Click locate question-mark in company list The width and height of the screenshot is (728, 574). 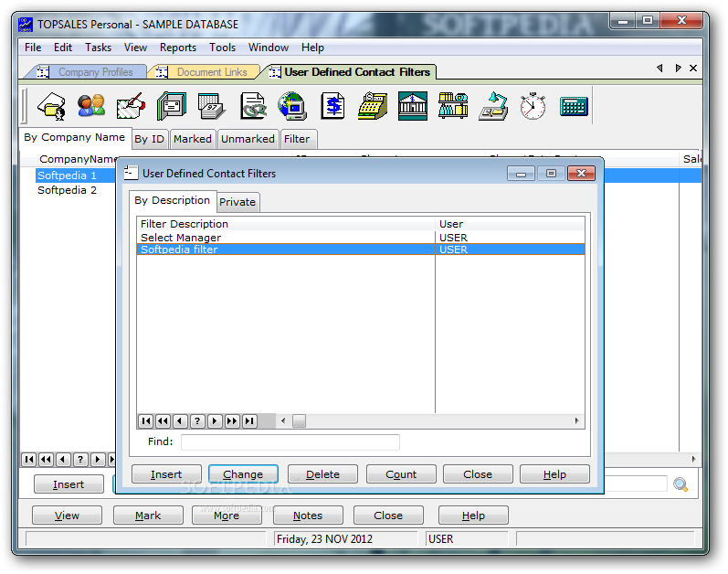coord(80,460)
